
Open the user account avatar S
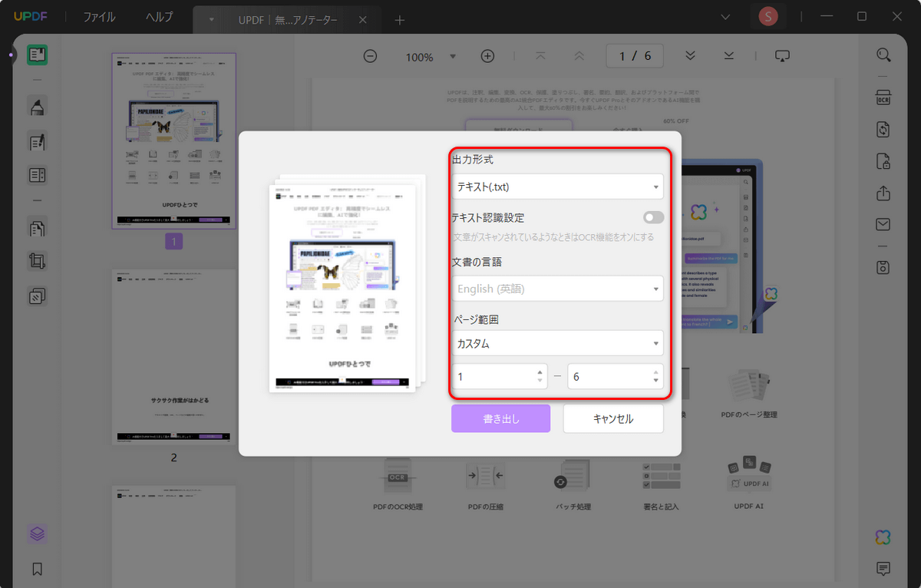[767, 16]
